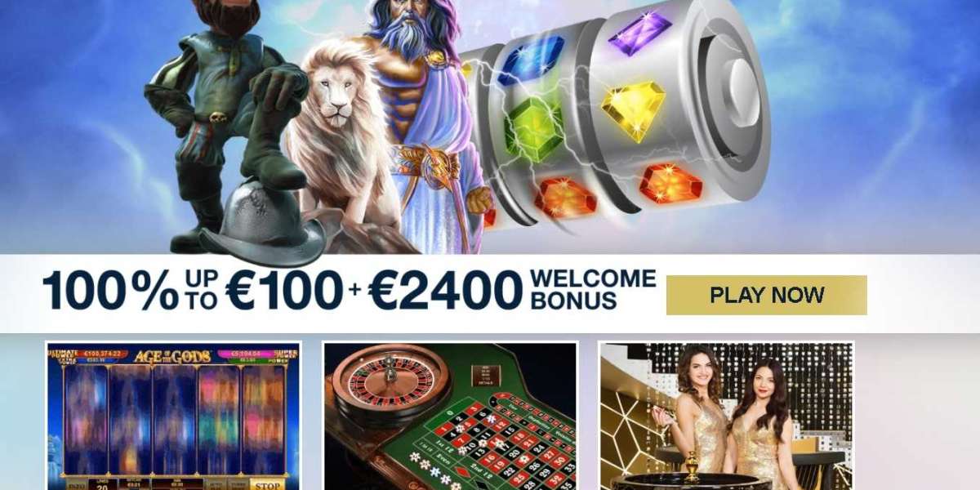Click the orange gem at reel bottom
Image resolution: width=980 pixels, height=490 pixels.
(566, 197)
